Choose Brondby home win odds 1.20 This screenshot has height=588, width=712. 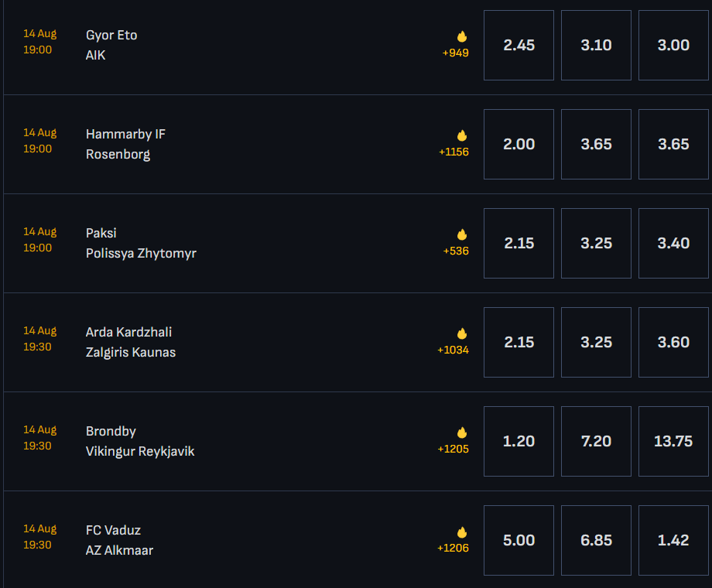point(519,441)
